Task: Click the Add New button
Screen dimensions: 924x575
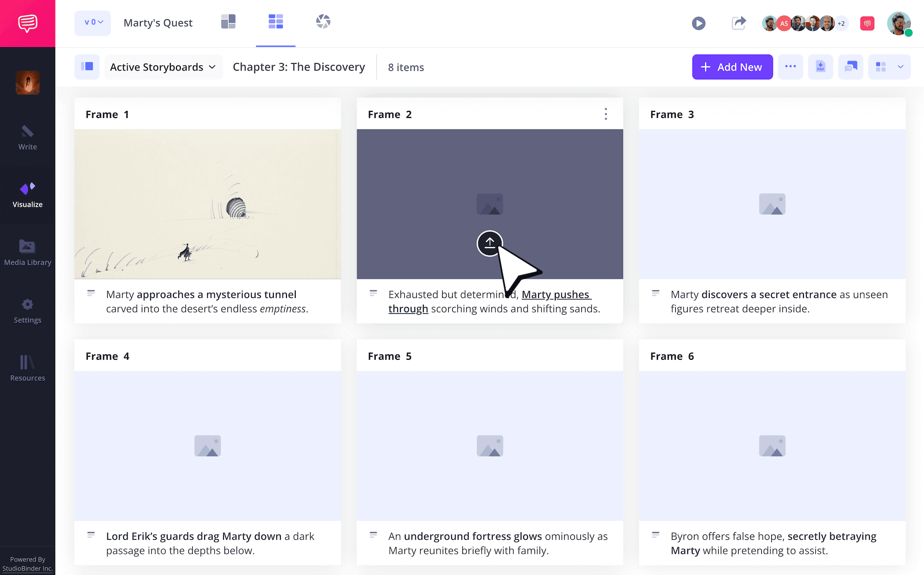Action: tap(732, 66)
